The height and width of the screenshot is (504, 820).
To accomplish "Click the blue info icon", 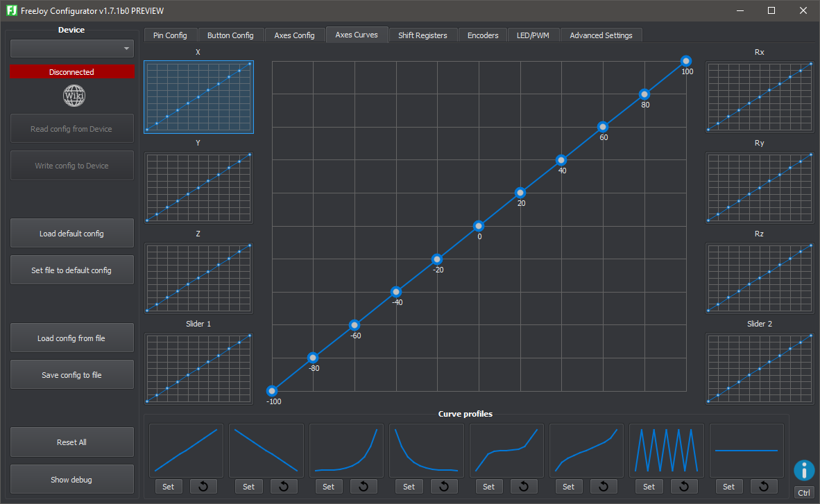I will [x=804, y=470].
